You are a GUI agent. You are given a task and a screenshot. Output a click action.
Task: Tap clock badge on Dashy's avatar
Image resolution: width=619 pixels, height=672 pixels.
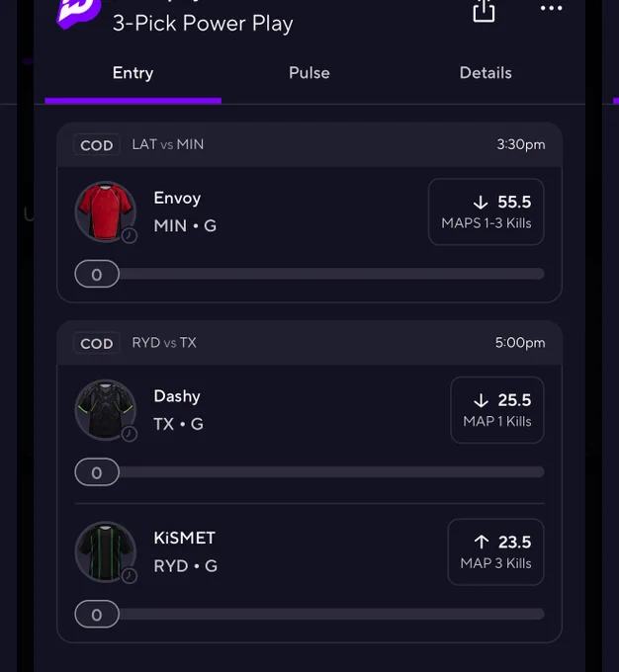(x=130, y=434)
